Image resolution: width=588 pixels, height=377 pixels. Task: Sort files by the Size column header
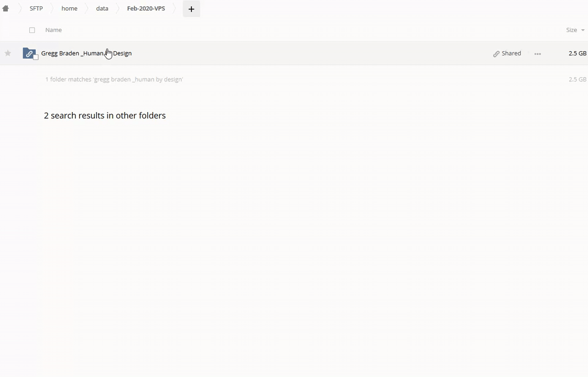571,30
